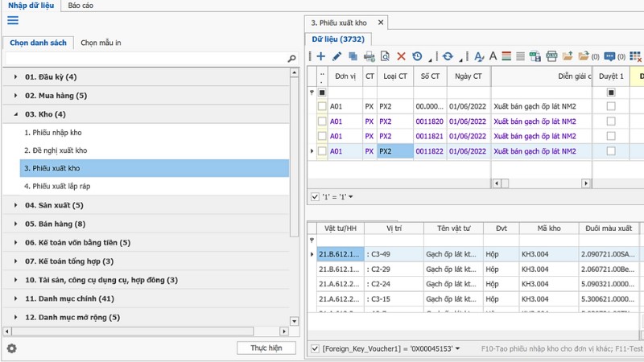Click the blue comment bubble icon
The width and height of the screenshot is (644, 362).
click(x=609, y=56)
